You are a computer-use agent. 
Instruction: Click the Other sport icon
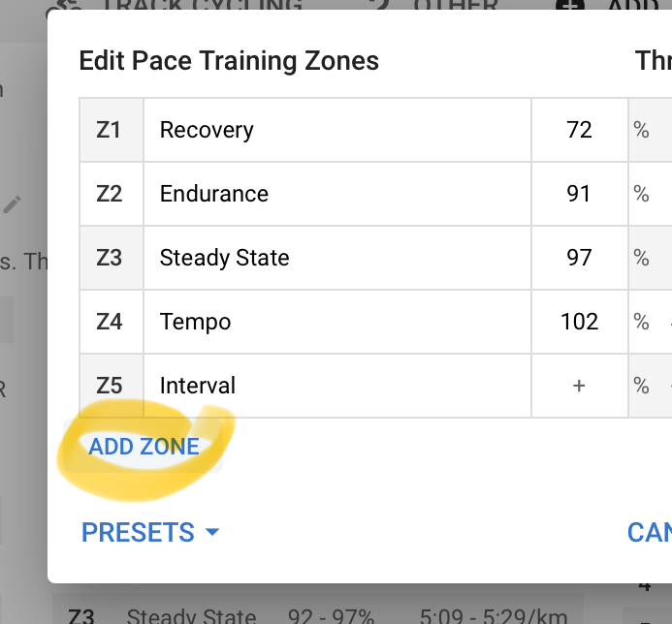[380, 5]
